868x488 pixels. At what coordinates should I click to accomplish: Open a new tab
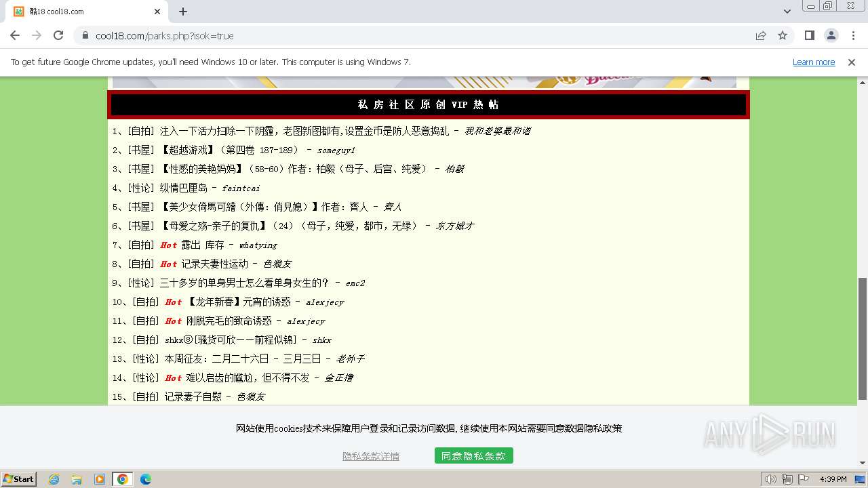point(183,12)
